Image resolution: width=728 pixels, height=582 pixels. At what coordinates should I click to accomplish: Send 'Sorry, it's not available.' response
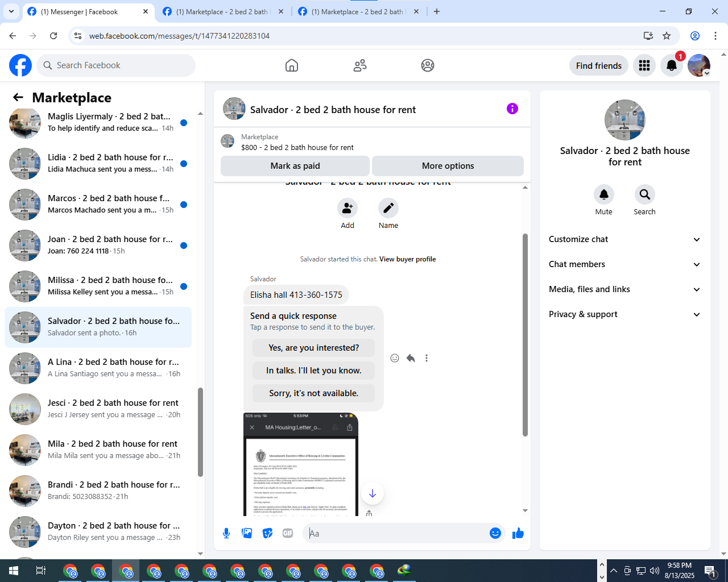click(x=313, y=393)
